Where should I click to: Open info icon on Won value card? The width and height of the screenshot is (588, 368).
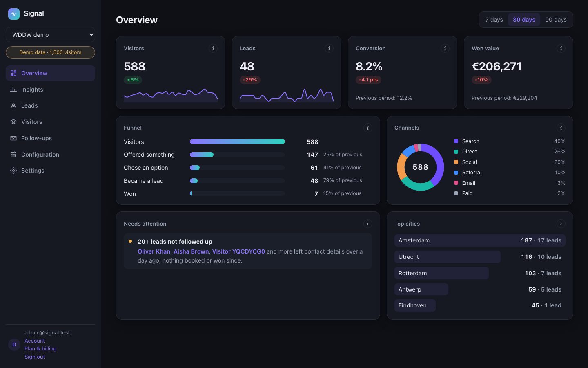coord(561,48)
